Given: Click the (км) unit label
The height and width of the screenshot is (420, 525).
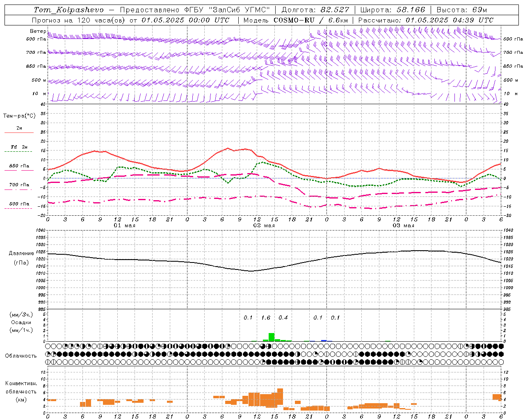Looking at the screenshot, I should 21,399.
